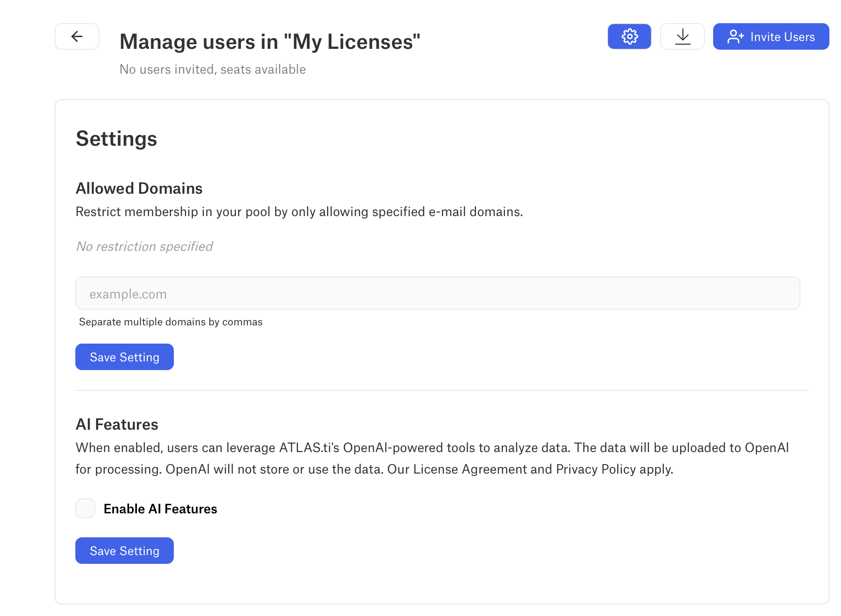Toggle the gear settings button

tap(629, 36)
